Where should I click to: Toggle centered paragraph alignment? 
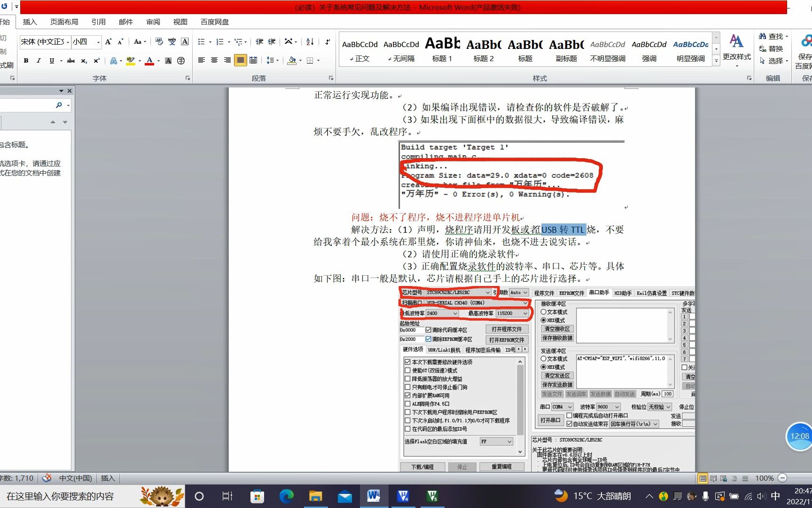(x=214, y=60)
